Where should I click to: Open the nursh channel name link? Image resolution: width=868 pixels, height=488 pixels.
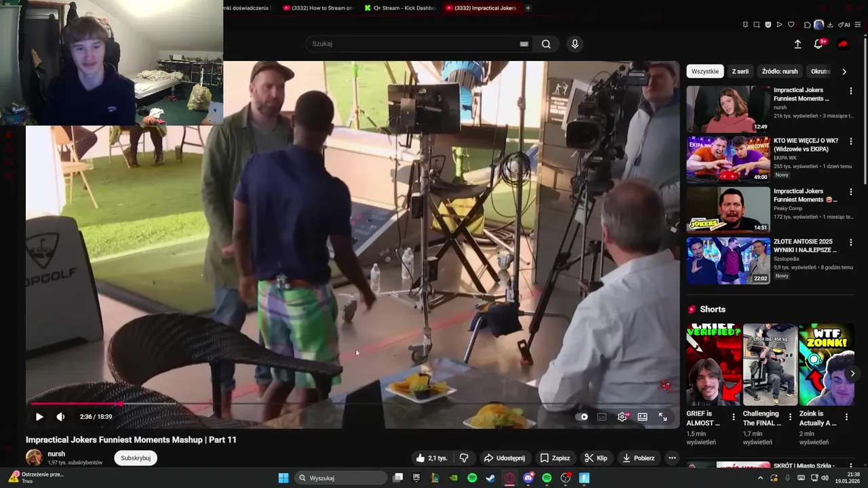point(56,454)
